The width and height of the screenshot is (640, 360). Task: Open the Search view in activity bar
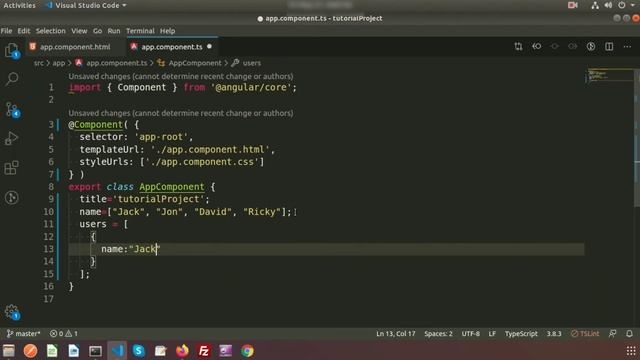[x=11, y=79]
